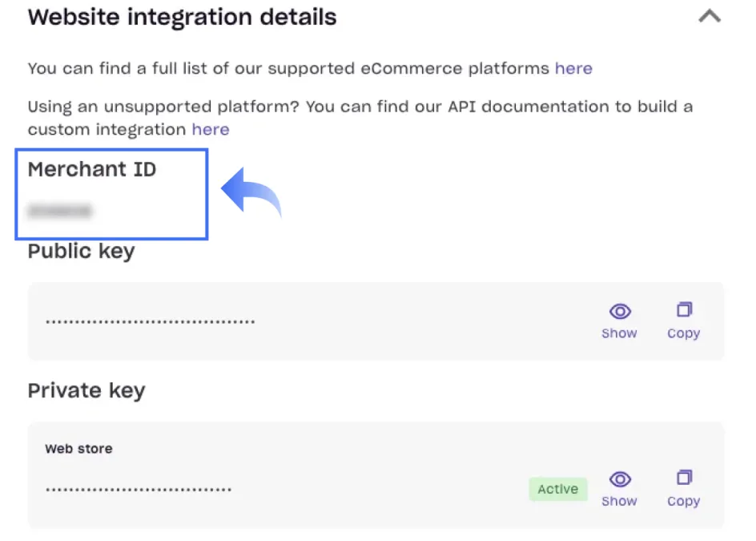This screenshot has width=756, height=541.
Task: Open the supported eCommerce platforms "here" link
Action: 573,68
